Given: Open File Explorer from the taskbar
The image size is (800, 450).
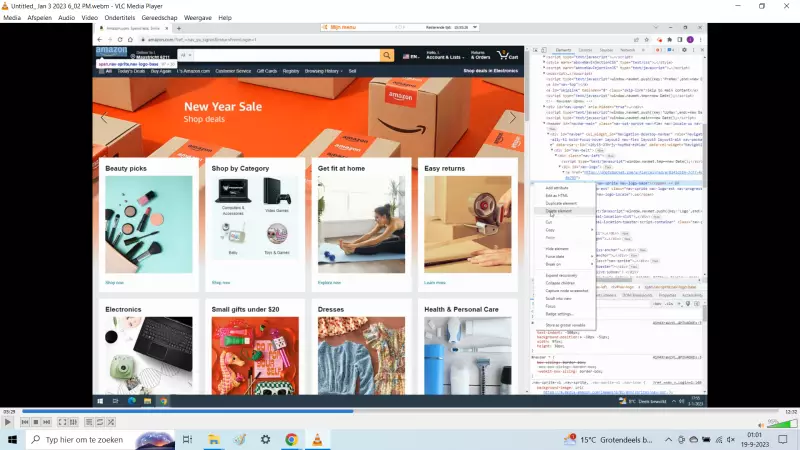Looking at the screenshot, I should click(213, 439).
